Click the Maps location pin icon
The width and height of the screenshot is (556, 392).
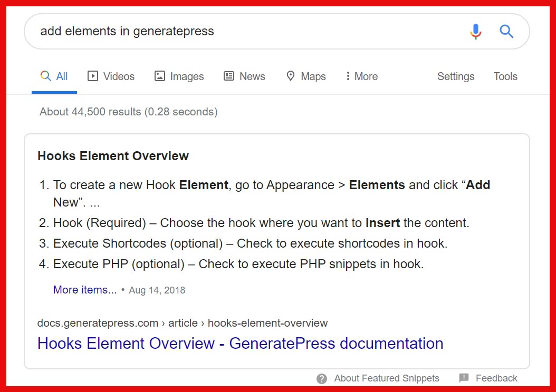[291, 76]
